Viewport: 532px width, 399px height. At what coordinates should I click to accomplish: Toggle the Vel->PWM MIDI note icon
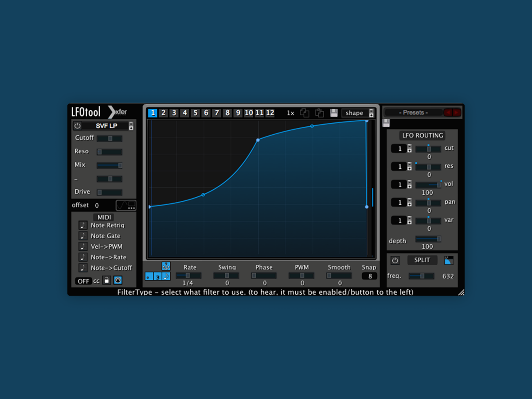[83, 246]
